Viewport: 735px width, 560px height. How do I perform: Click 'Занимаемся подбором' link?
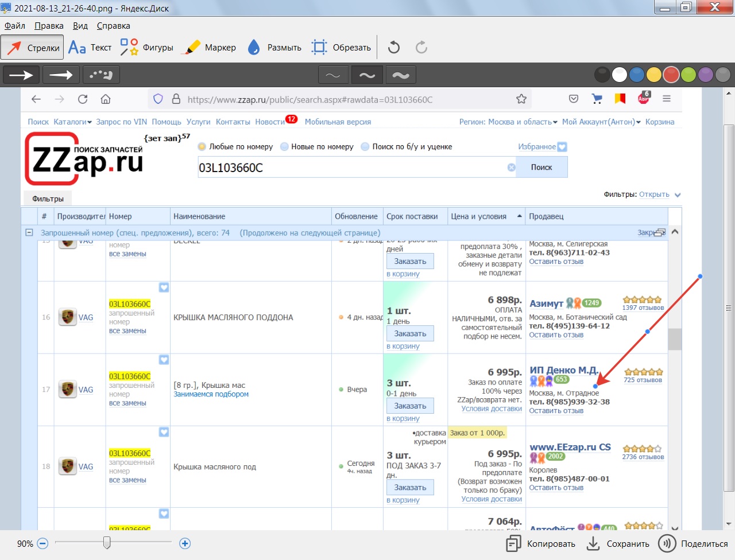coord(211,394)
